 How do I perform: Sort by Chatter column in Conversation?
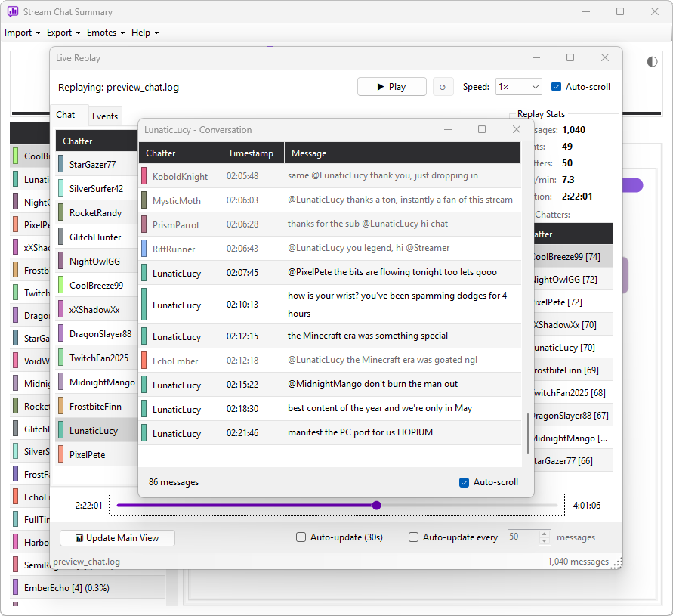tap(180, 153)
